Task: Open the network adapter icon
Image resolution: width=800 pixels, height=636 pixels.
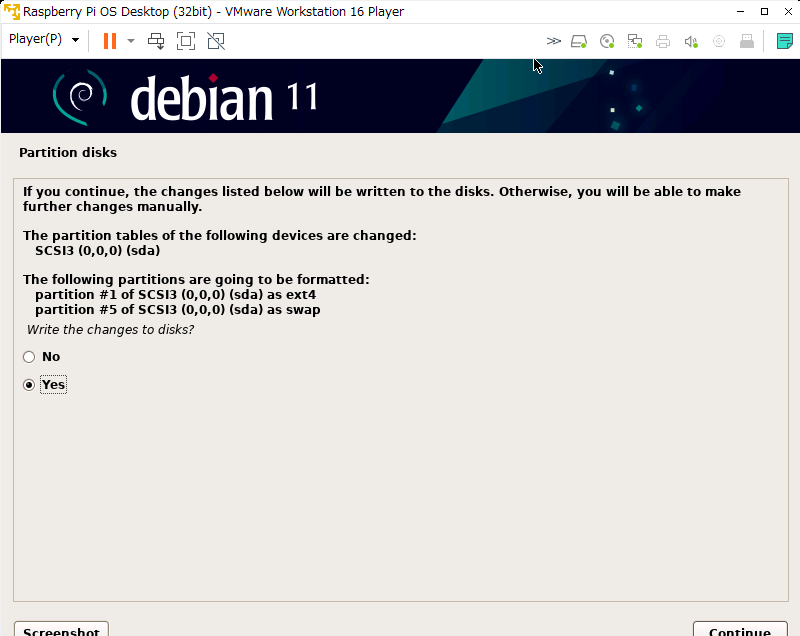Action: pyautogui.click(x=635, y=41)
